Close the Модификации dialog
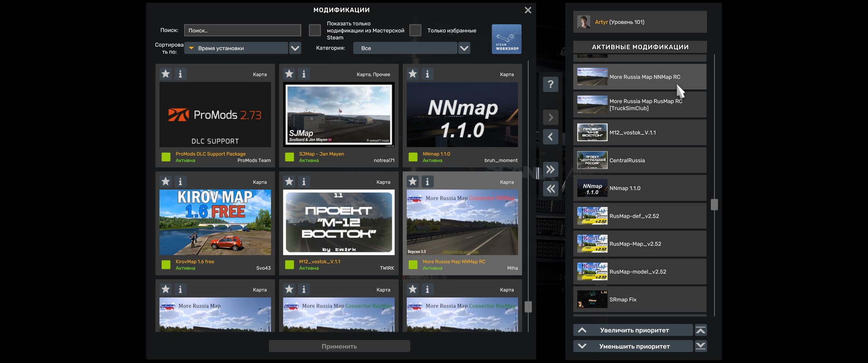Image resolution: width=868 pixels, height=363 pixels. (x=528, y=10)
